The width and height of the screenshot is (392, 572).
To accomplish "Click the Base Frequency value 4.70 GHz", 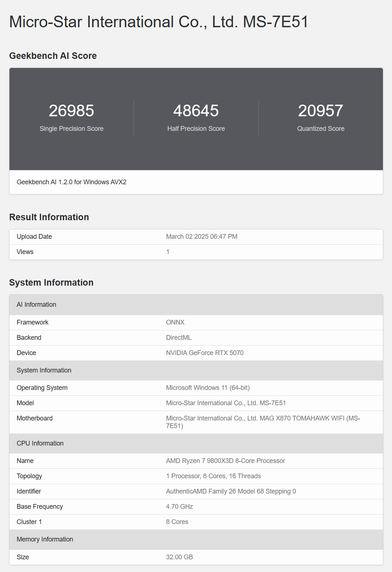I will click(x=179, y=507).
